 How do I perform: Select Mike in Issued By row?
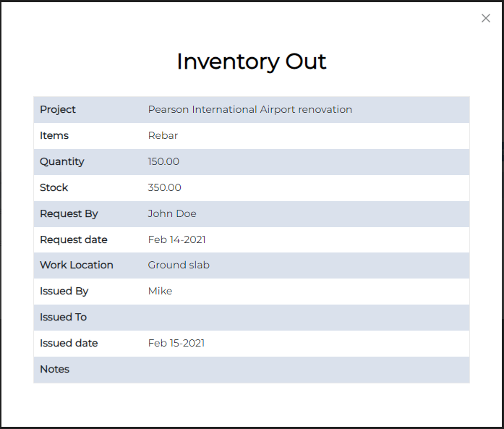click(160, 291)
